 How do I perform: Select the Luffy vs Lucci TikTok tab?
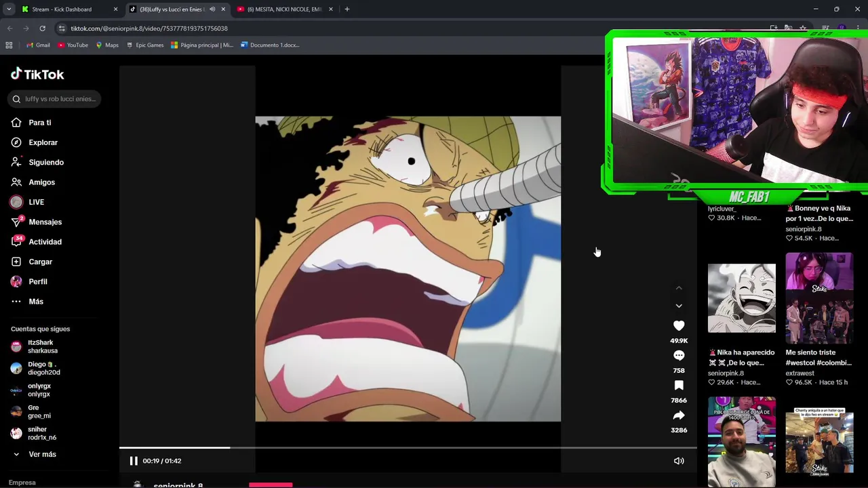pyautogui.click(x=171, y=9)
